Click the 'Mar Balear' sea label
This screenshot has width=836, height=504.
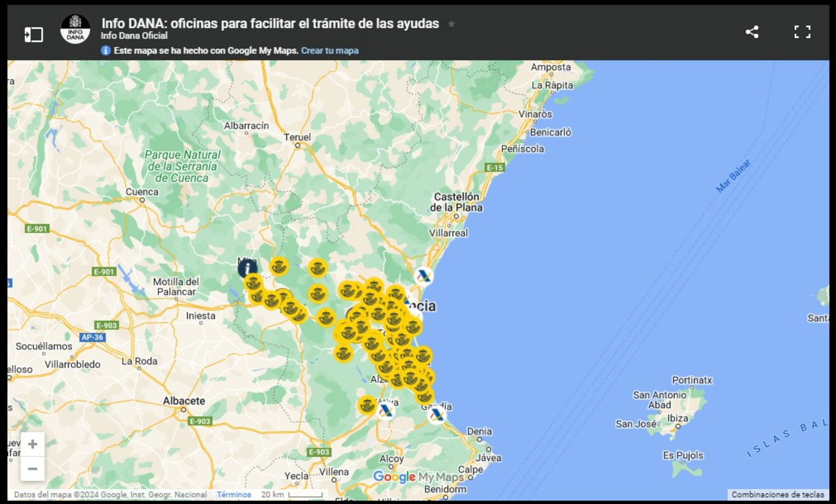coord(733,176)
